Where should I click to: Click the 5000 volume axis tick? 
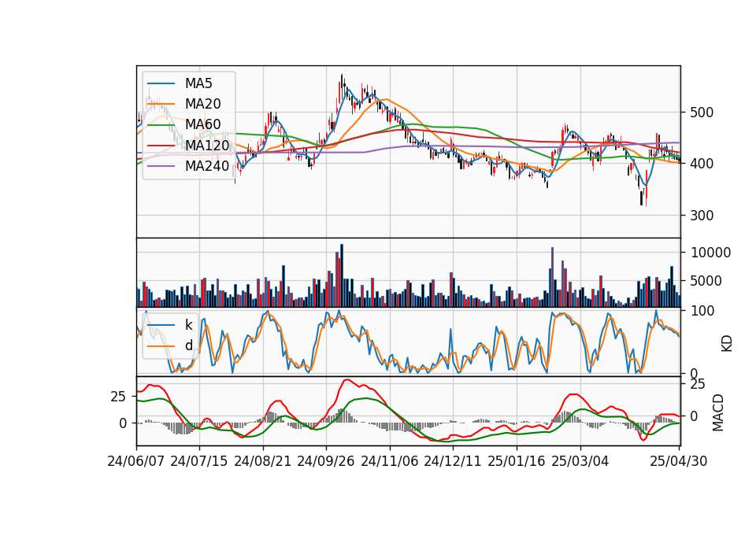pyautogui.click(x=706, y=281)
